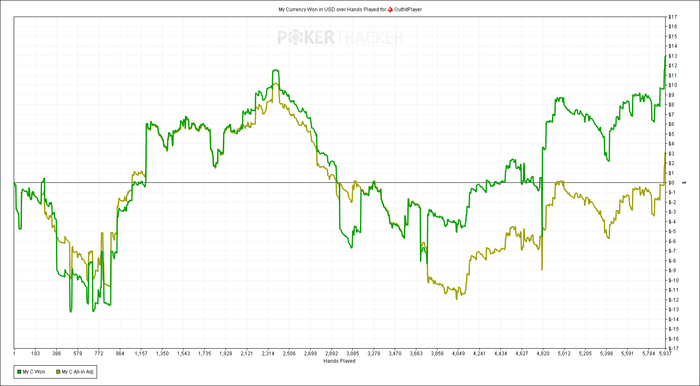Viewport: 700px width, 386px height.
Task: Click the x-axis label '3,278'
Action: point(374,353)
